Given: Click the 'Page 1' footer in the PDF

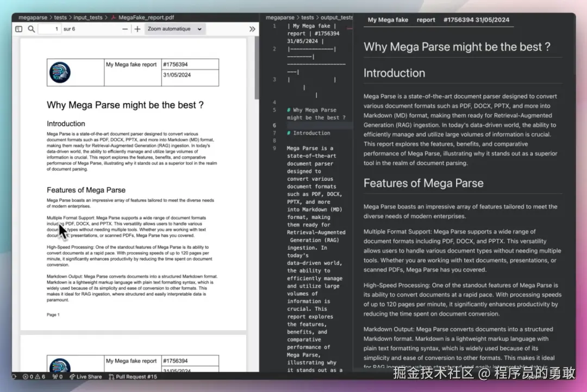Looking at the screenshot, I should (x=53, y=314).
